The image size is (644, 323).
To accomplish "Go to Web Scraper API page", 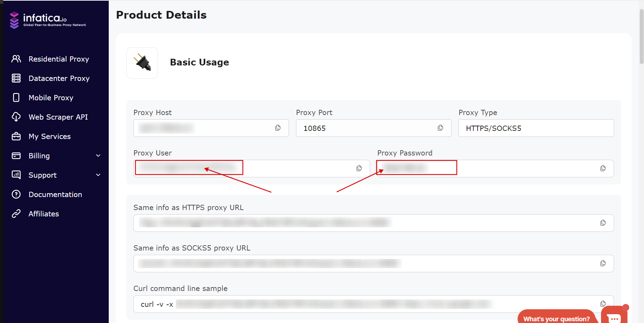I will 58,117.
